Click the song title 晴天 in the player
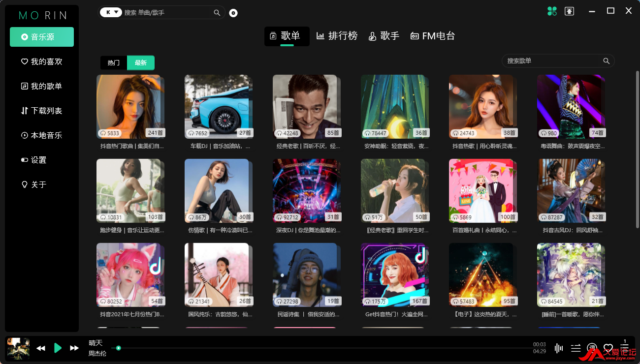640x364 pixels. pyautogui.click(x=96, y=343)
